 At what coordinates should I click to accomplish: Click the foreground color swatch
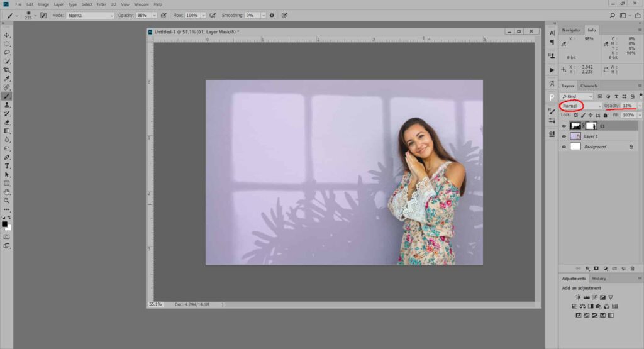point(5,224)
